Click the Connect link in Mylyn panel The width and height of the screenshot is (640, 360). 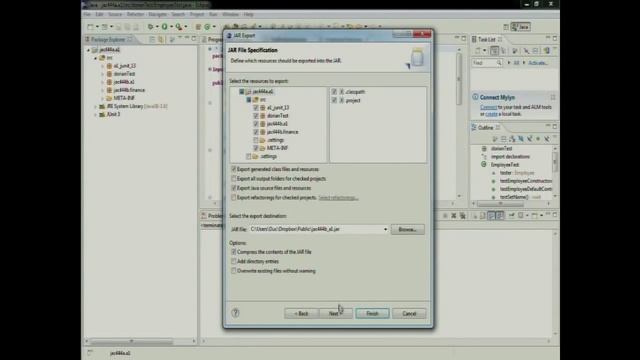pyautogui.click(x=488, y=107)
